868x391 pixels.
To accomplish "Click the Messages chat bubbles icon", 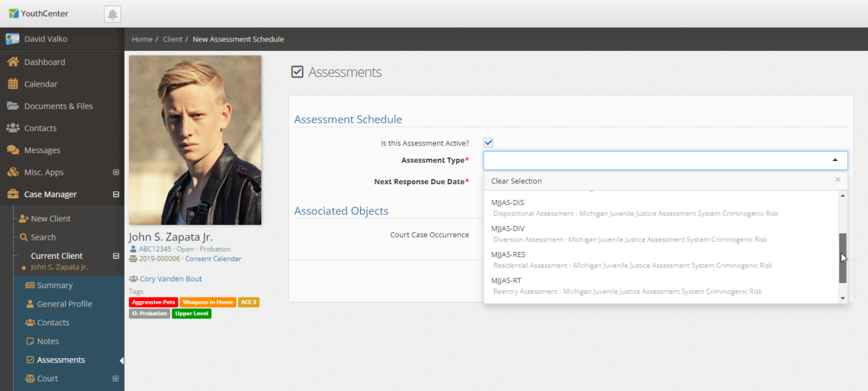I will point(12,151).
